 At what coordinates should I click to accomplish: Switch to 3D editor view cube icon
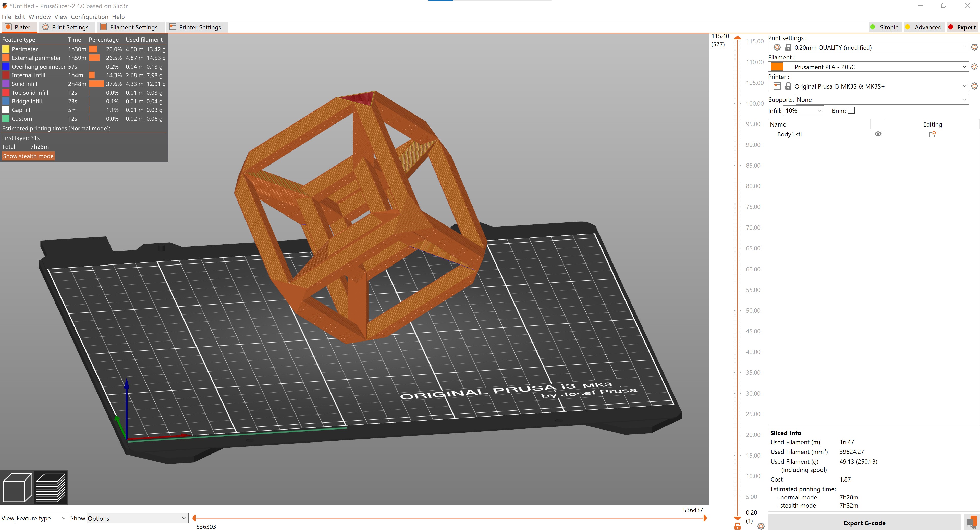pyautogui.click(x=17, y=487)
